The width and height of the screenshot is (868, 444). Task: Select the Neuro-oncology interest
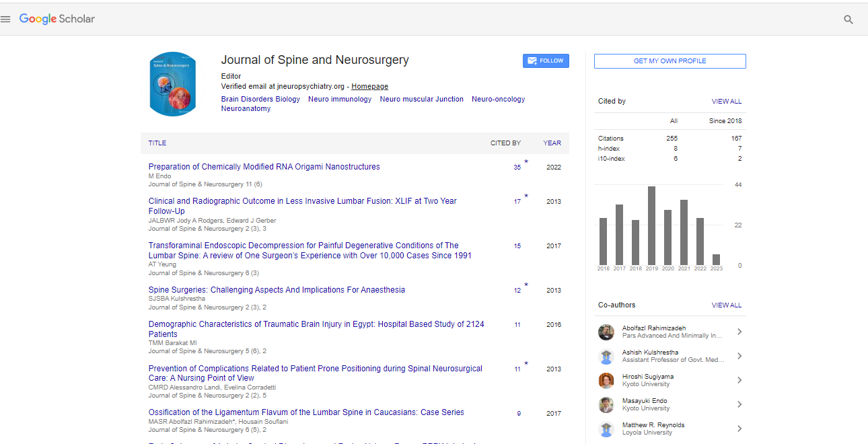pyautogui.click(x=498, y=99)
